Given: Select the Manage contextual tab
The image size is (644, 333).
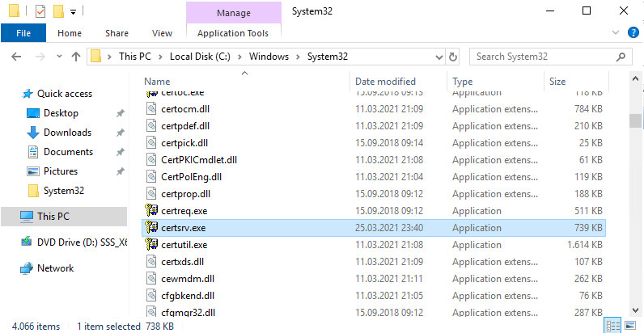Looking at the screenshot, I should coord(234,13).
